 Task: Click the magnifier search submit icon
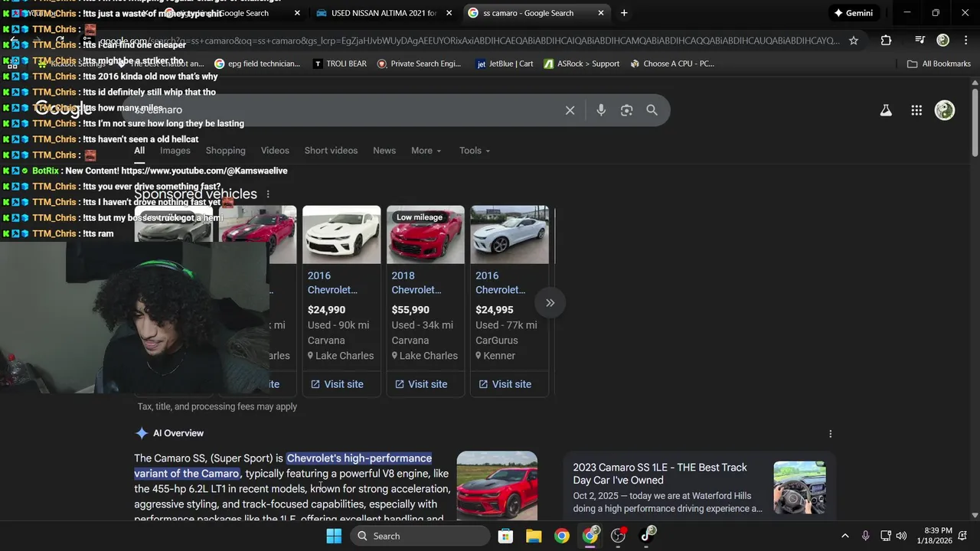point(652,110)
